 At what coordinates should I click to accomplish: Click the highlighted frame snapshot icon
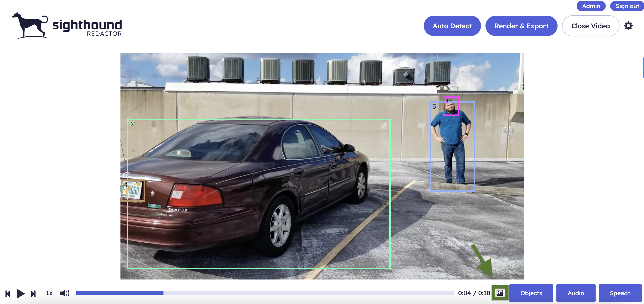500,293
